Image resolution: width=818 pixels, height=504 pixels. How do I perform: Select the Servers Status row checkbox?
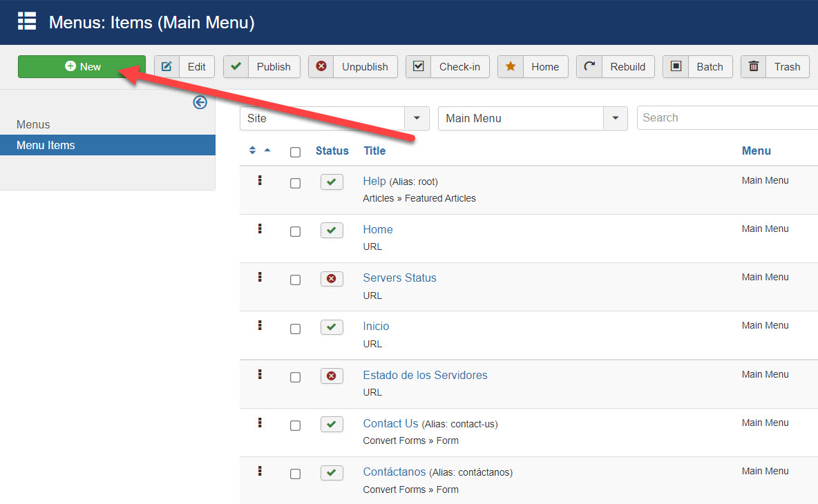[x=295, y=280]
